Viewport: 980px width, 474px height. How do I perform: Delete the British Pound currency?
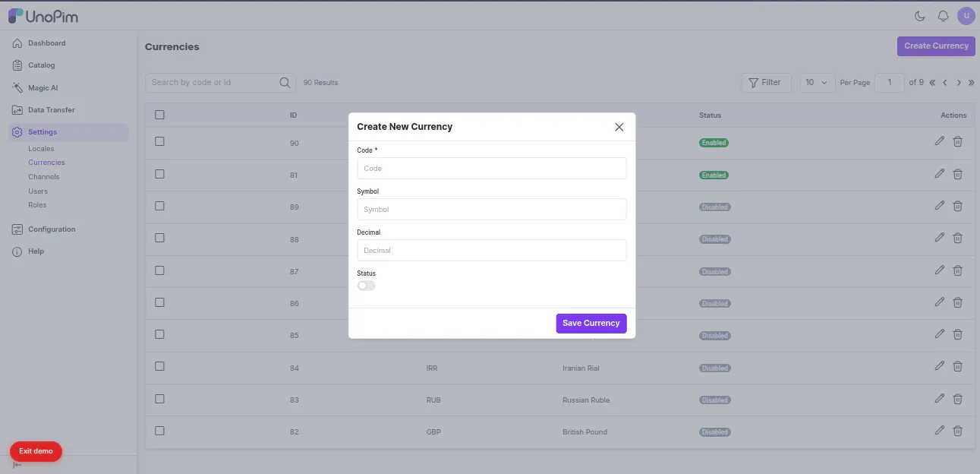click(x=958, y=431)
